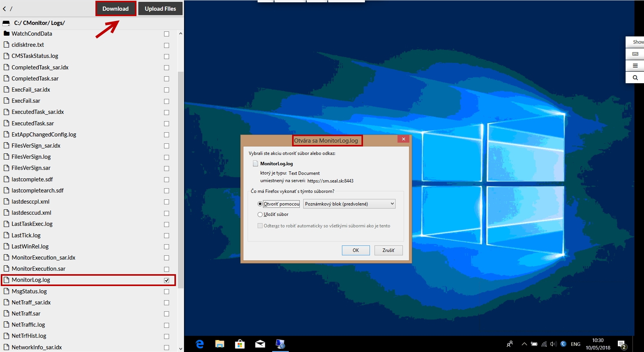Select ExecutedTask.sar file entry

click(33, 123)
